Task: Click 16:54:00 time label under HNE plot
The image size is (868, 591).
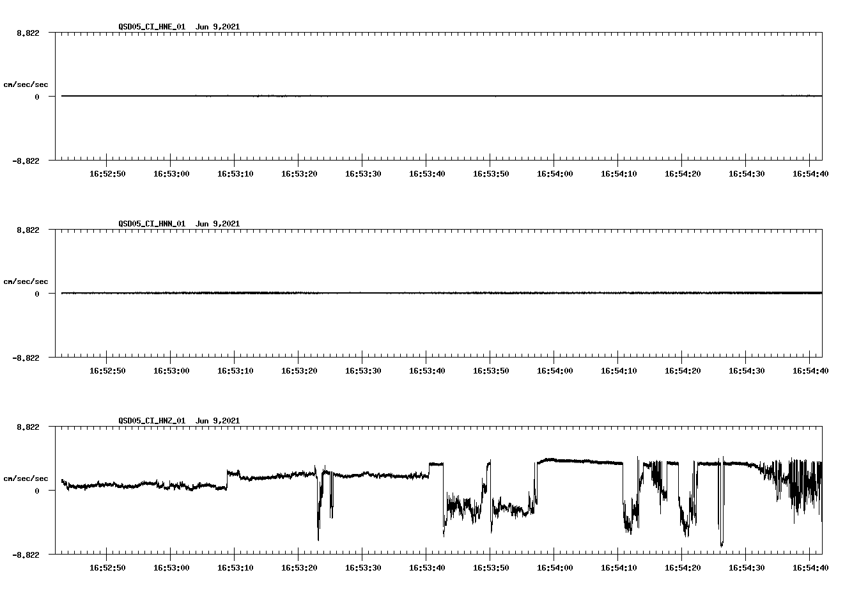Action: (x=555, y=174)
